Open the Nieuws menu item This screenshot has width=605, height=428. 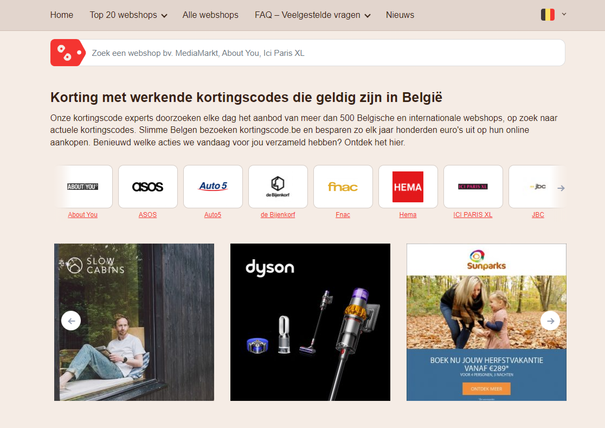click(x=400, y=15)
